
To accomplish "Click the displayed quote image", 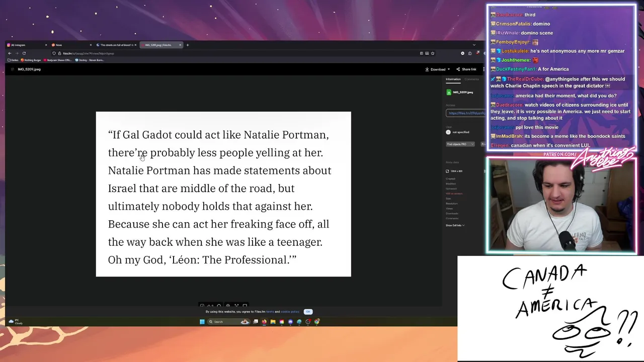I will tap(223, 194).
